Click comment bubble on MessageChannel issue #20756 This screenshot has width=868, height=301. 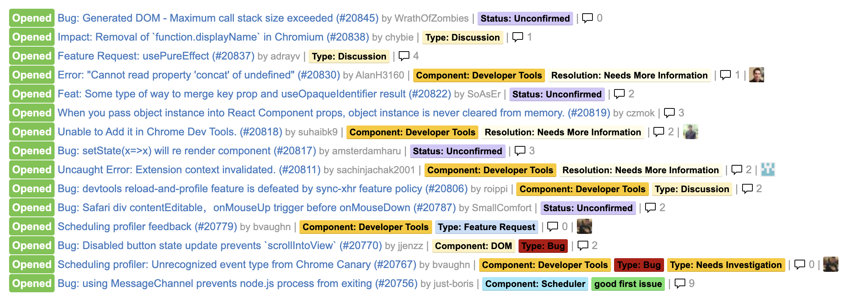680,283
